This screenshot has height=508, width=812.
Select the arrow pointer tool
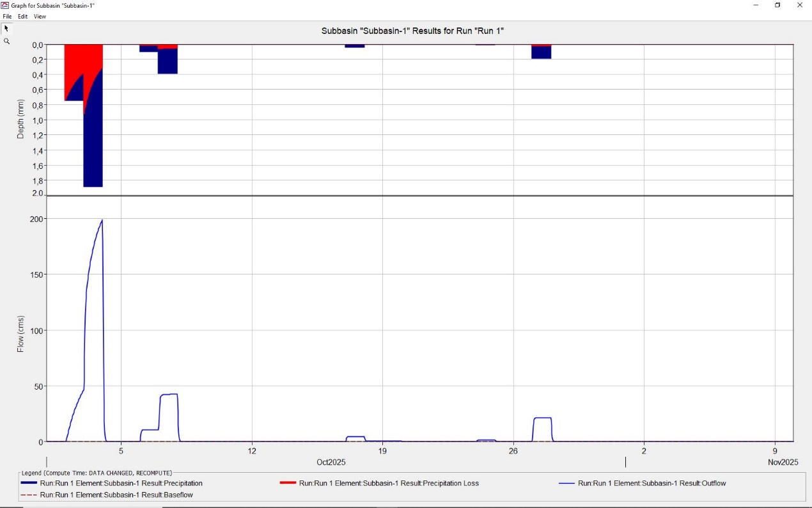[x=6, y=29]
